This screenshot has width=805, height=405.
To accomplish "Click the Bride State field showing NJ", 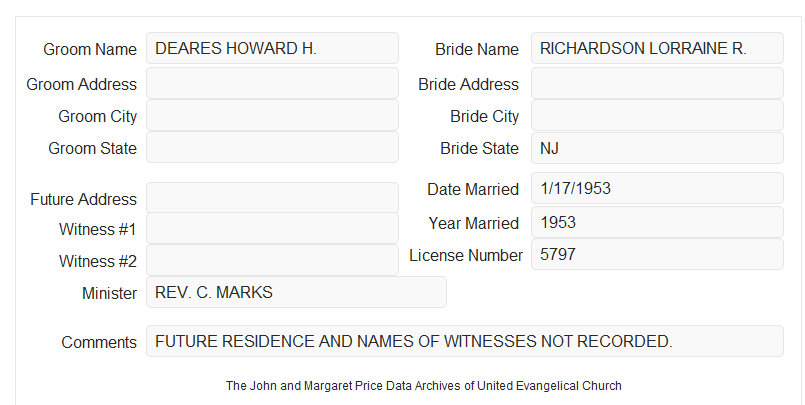I will [657, 148].
